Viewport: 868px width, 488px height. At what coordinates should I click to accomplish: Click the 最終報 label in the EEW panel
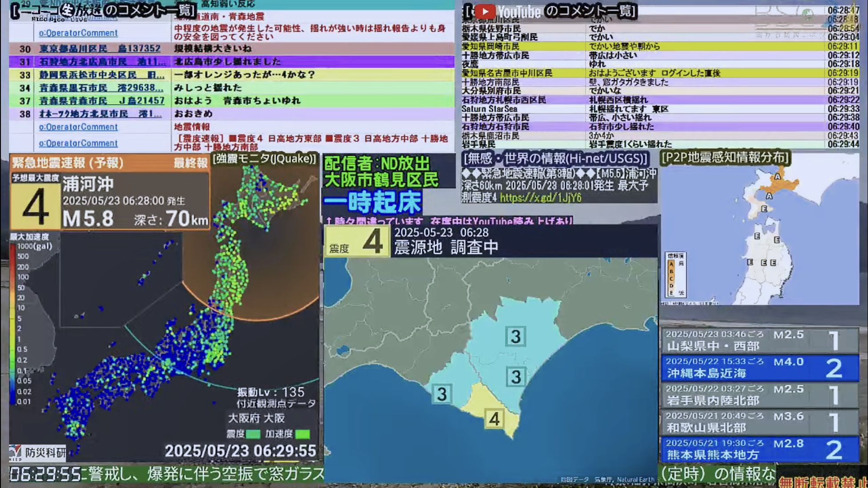click(190, 163)
